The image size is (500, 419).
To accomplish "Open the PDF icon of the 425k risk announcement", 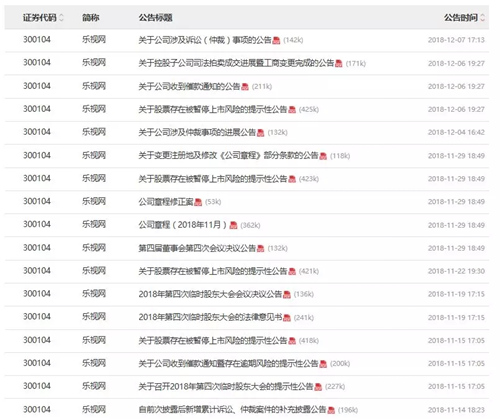I will pos(292,110).
